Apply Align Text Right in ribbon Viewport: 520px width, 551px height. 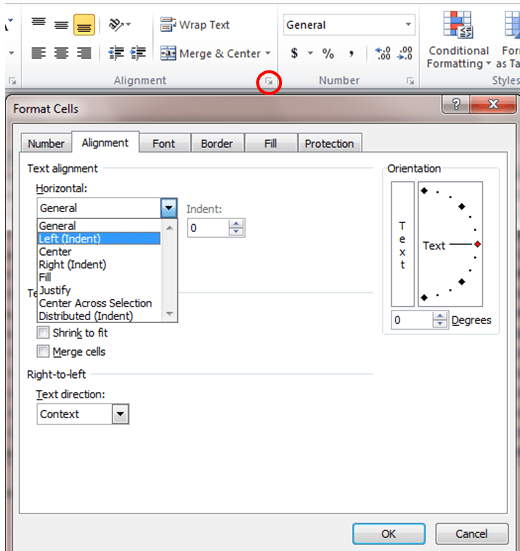point(84,53)
